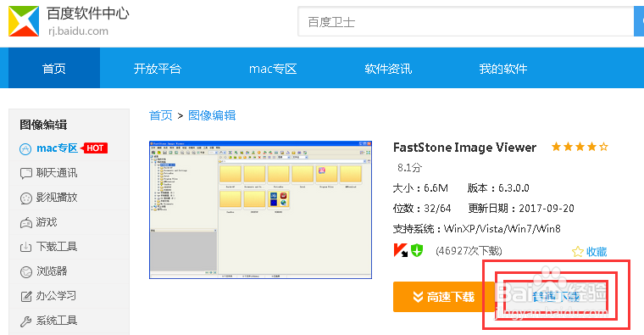Image resolution: width=644 pixels, height=335 pixels.
Task: Click the green shield safety icon
Action: pyautogui.click(x=417, y=250)
